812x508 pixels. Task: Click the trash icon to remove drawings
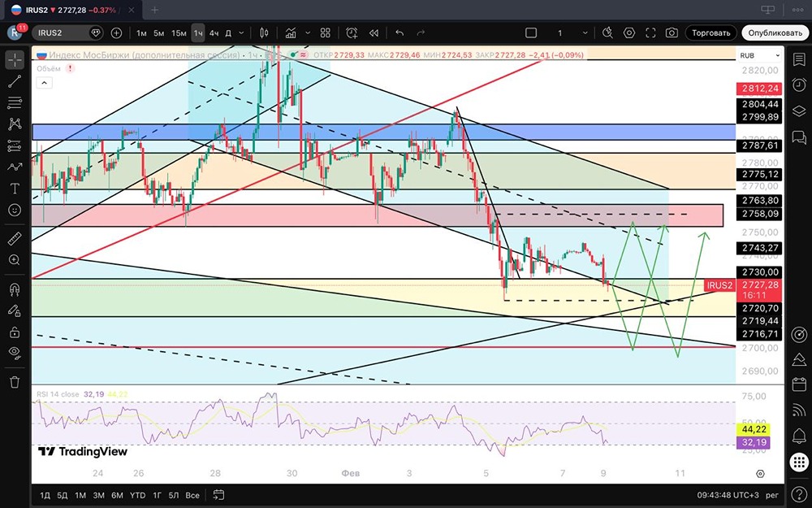(x=15, y=383)
